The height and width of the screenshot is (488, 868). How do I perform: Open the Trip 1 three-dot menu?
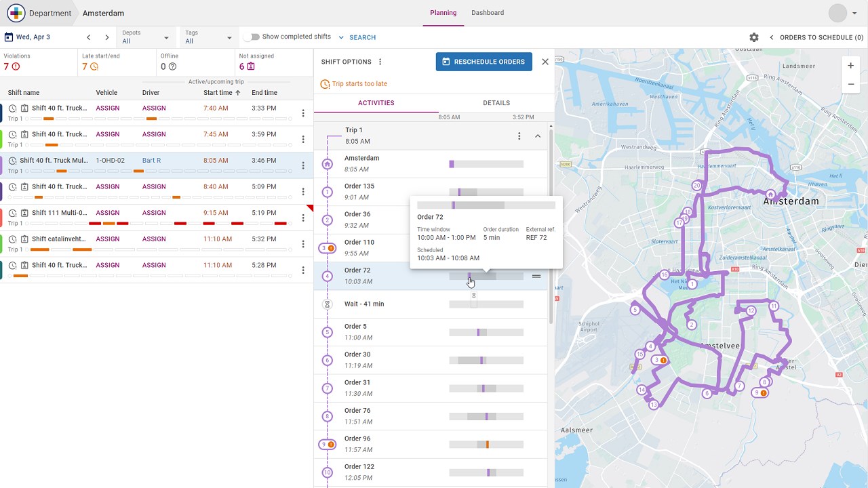pyautogui.click(x=519, y=136)
